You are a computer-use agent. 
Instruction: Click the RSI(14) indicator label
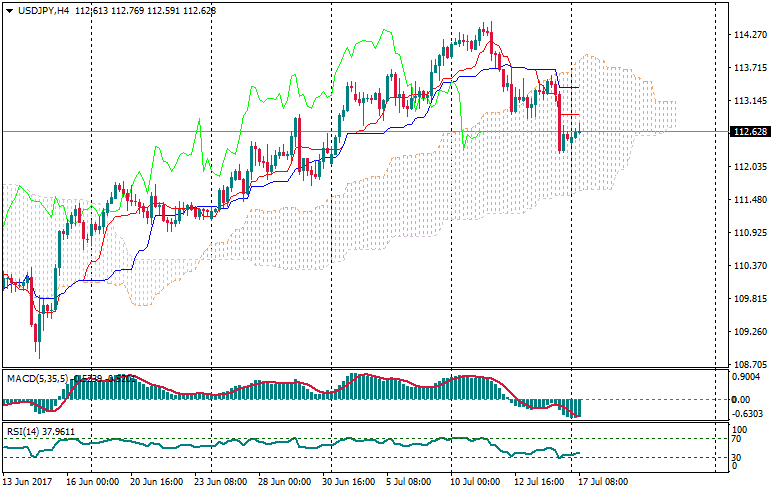(x=21, y=432)
